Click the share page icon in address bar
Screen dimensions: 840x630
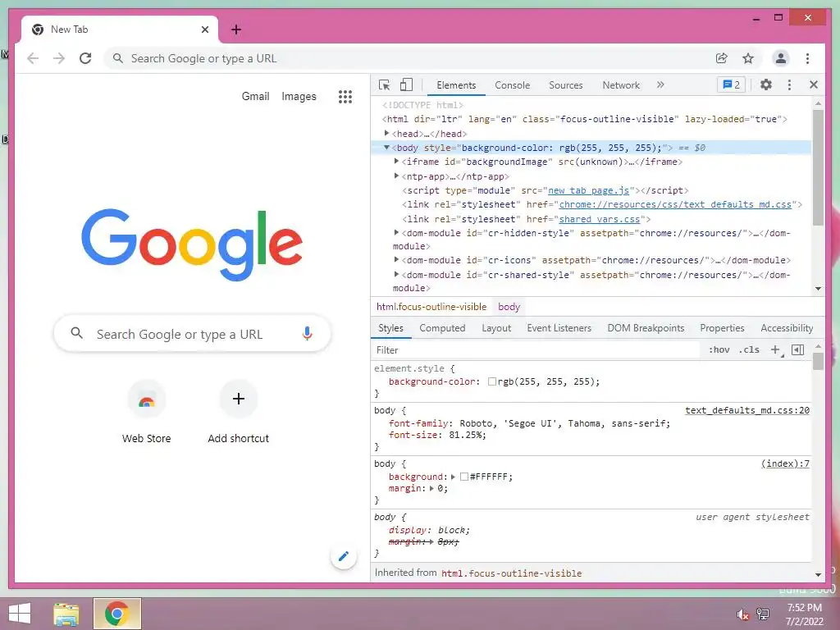point(722,58)
